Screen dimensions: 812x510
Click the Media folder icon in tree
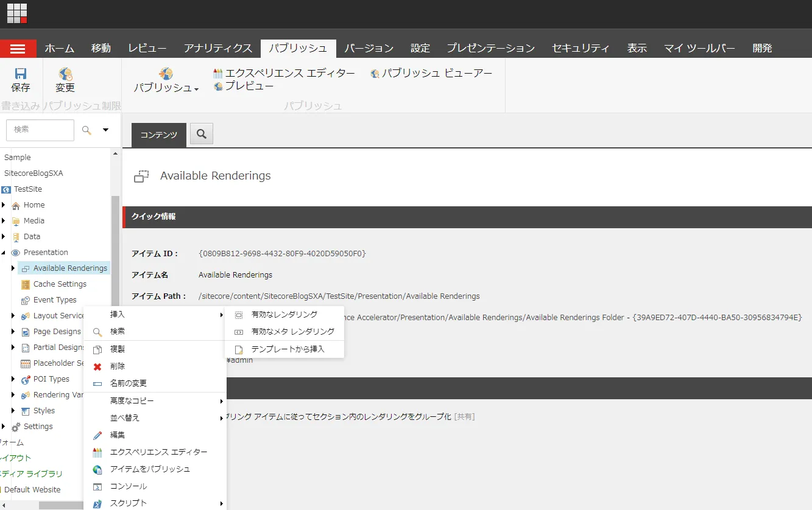click(x=16, y=222)
